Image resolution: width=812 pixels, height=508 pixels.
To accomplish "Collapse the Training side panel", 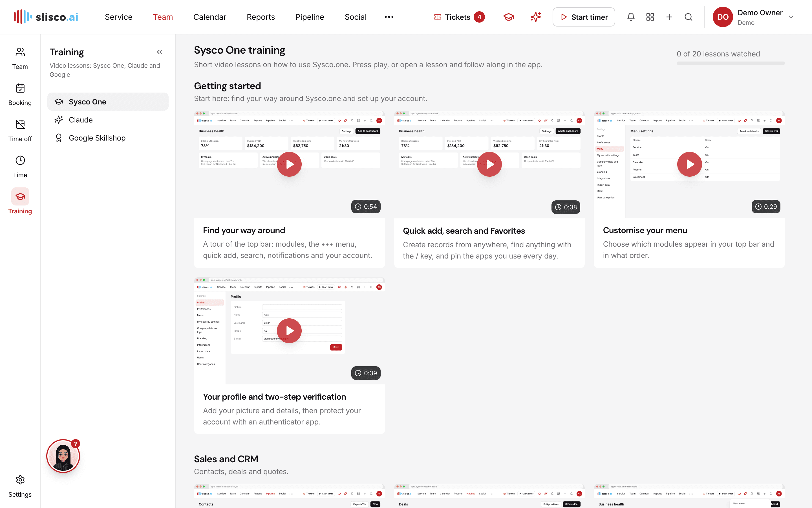I will 160,52.
